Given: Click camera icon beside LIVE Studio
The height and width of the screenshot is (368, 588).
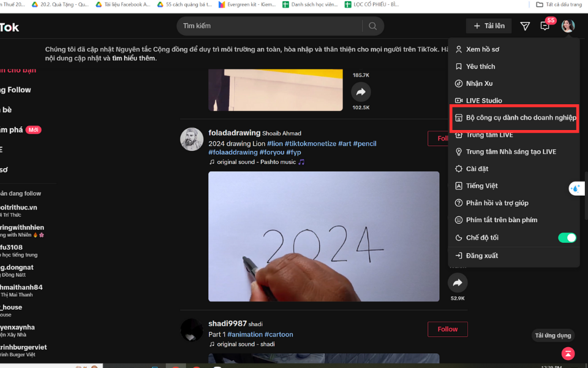Looking at the screenshot, I should click(458, 101).
